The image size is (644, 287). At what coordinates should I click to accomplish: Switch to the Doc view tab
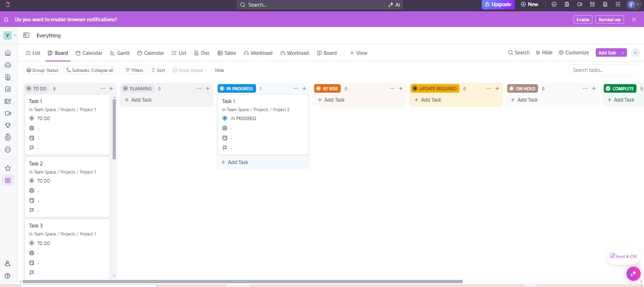click(x=202, y=53)
